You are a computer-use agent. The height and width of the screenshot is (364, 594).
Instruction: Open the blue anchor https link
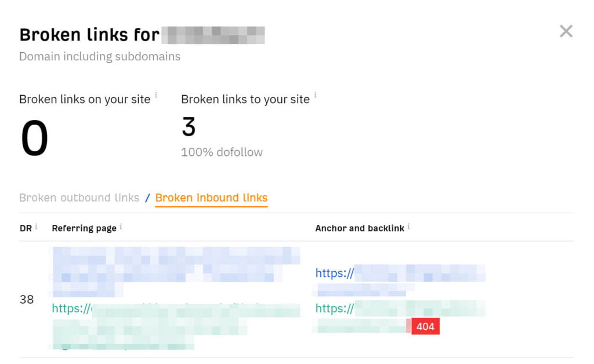(335, 273)
